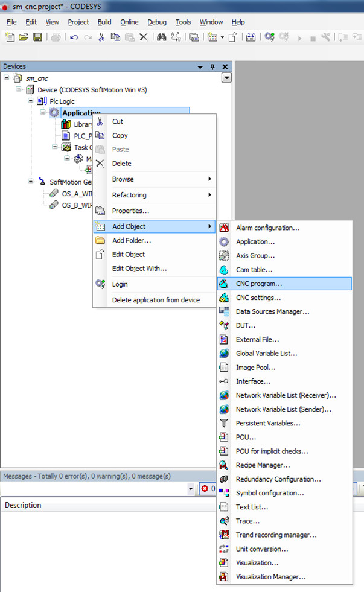Click the Save floppy disk icon
364x592 pixels.
(x=38, y=37)
